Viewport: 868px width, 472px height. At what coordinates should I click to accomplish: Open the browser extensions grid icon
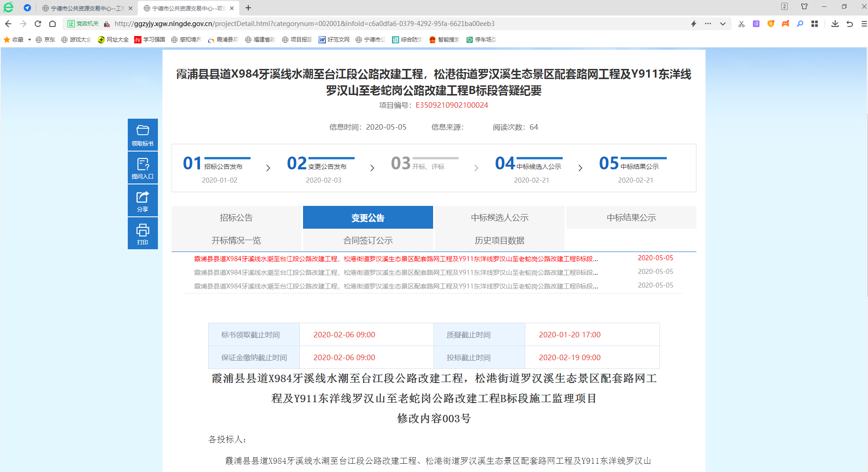click(815, 24)
